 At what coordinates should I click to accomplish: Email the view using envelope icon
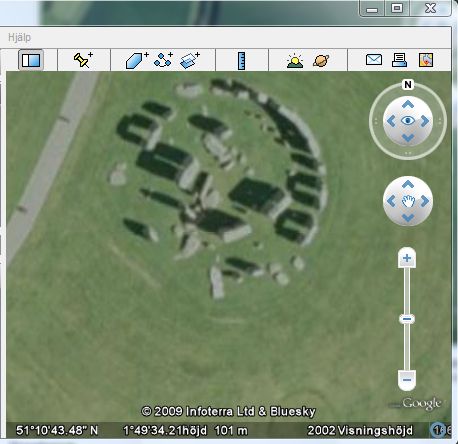coord(374,60)
